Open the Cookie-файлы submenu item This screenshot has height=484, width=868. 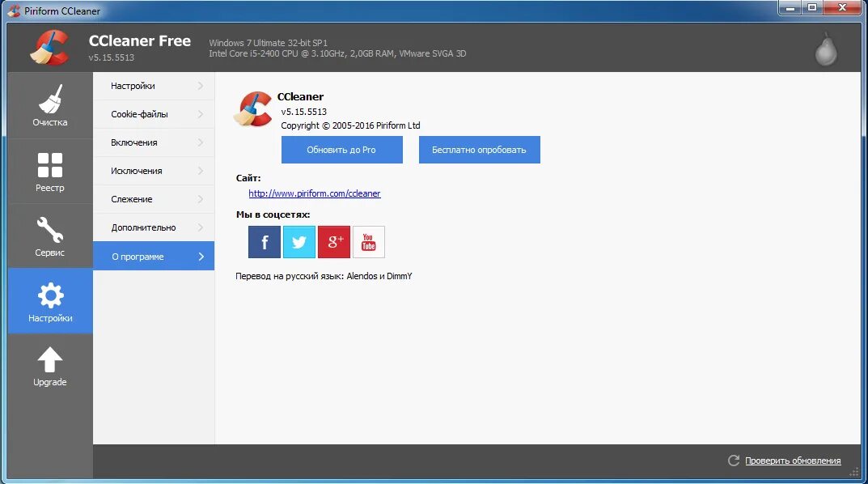[154, 114]
